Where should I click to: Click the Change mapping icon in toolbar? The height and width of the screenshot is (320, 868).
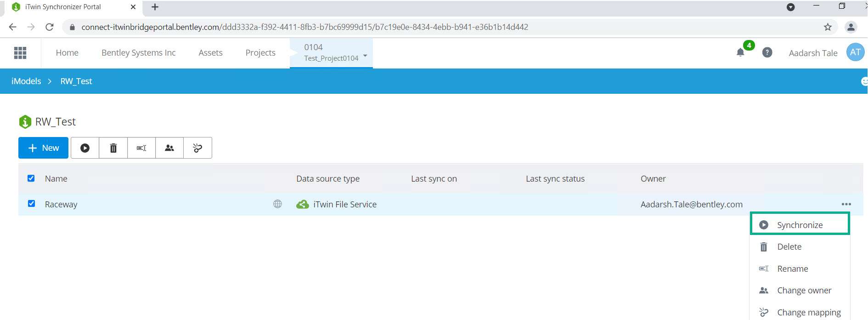coord(198,148)
